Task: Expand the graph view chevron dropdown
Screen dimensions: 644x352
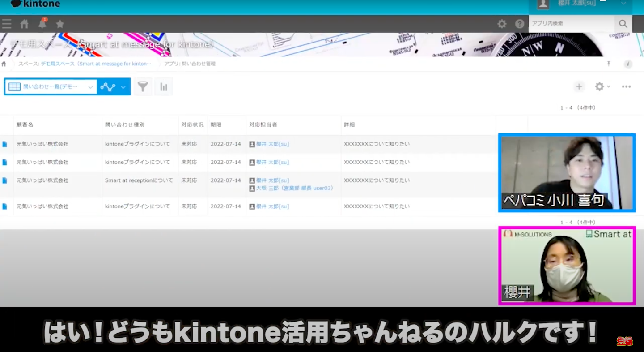Action: pyautogui.click(x=123, y=86)
